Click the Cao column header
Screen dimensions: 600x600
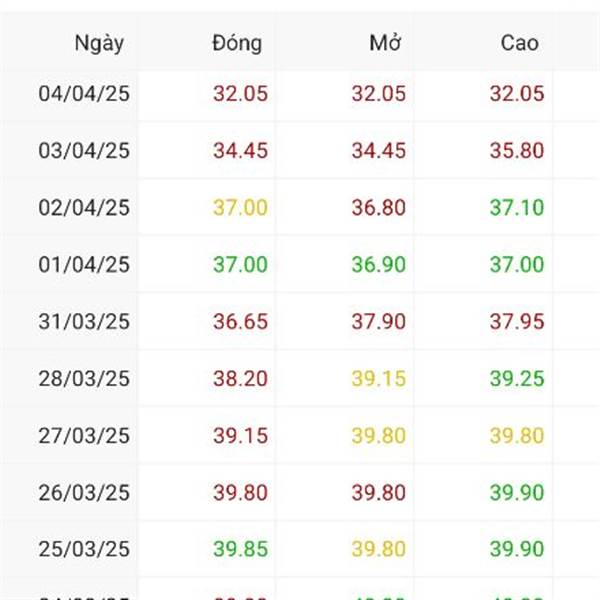pos(519,43)
